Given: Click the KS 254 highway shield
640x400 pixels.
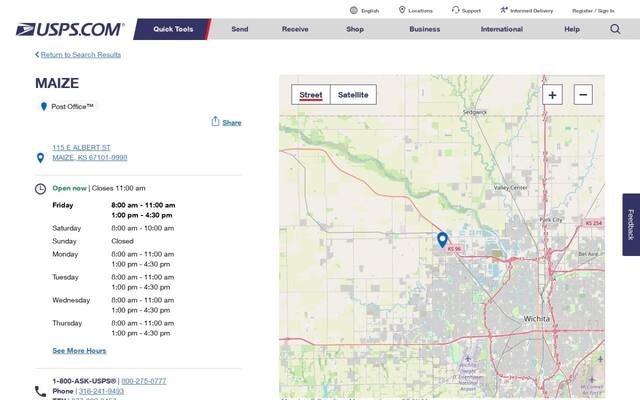Looking at the screenshot, I should pos(593,223).
